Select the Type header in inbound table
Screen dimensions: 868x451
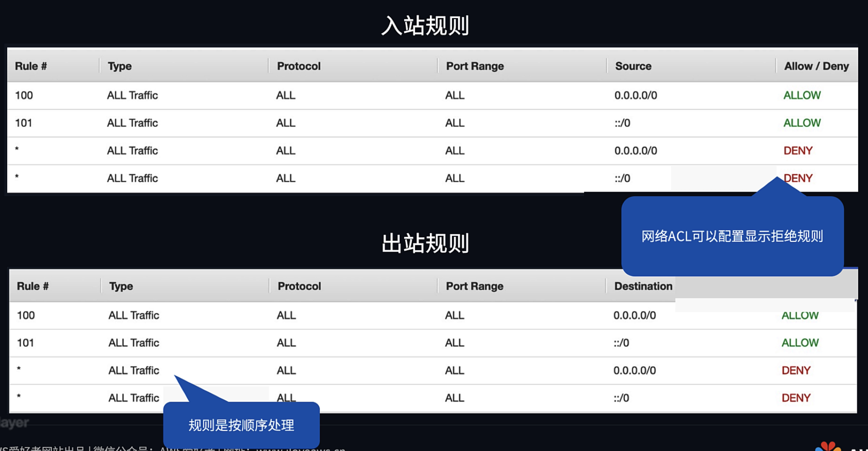click(120, 66)
